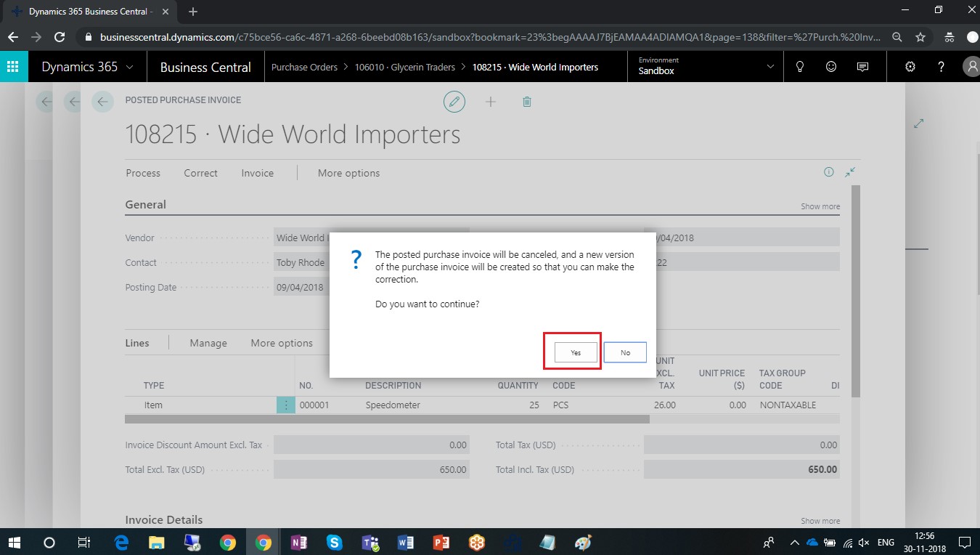Open a new browser tab
980x555 pixels.
193,12
